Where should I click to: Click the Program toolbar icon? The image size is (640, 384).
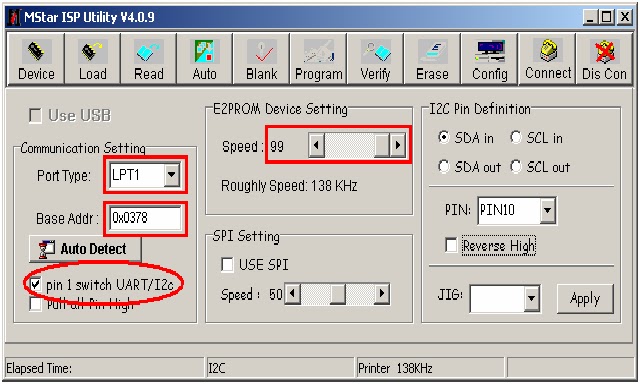(319, 59)
